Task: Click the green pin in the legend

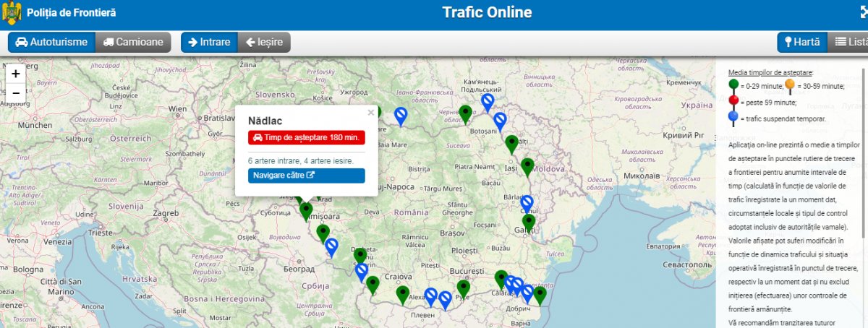Action: pyautogui.click(x=733, y=86)
